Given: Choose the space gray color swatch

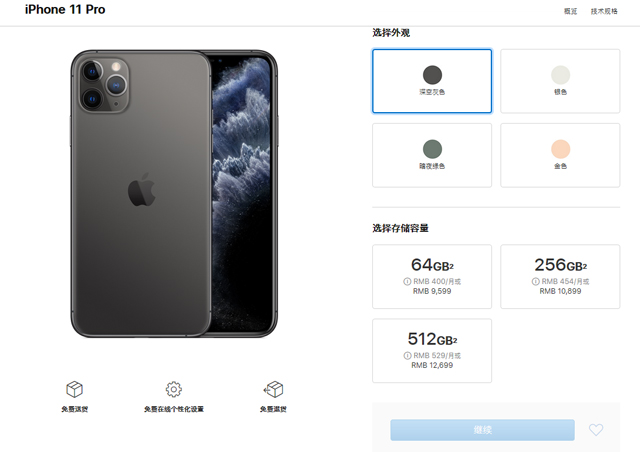Looking at the screenshot, I should tap(432, 81).
